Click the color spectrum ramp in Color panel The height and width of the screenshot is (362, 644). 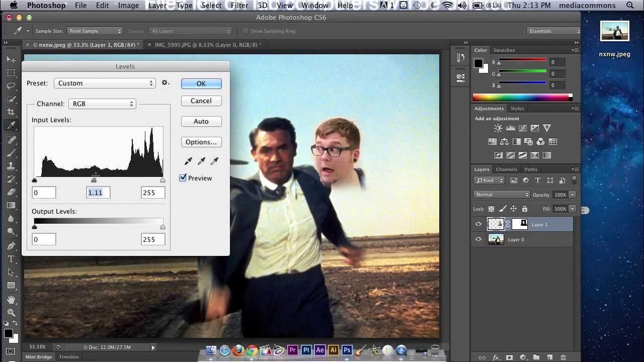click(522, 98)
